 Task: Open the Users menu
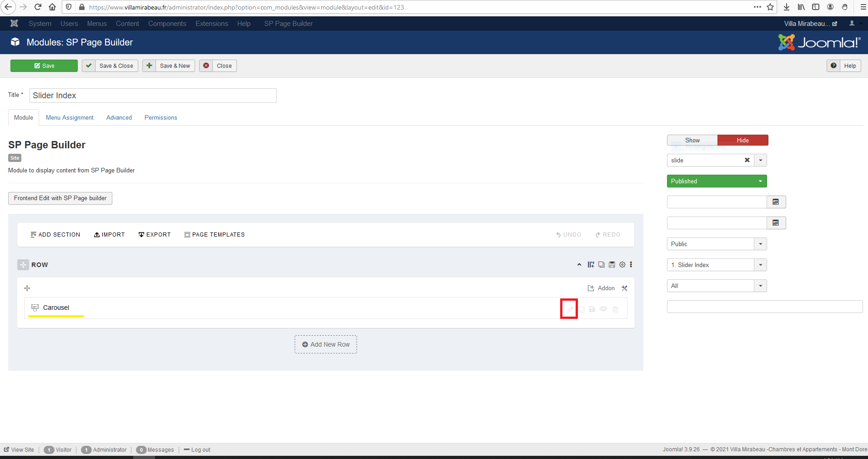tap(69, 24)
